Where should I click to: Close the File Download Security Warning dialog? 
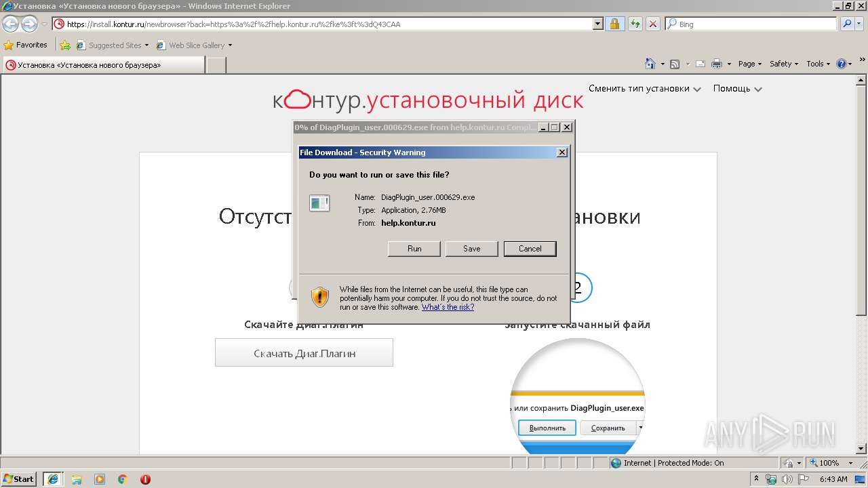(x=561, y=152)
